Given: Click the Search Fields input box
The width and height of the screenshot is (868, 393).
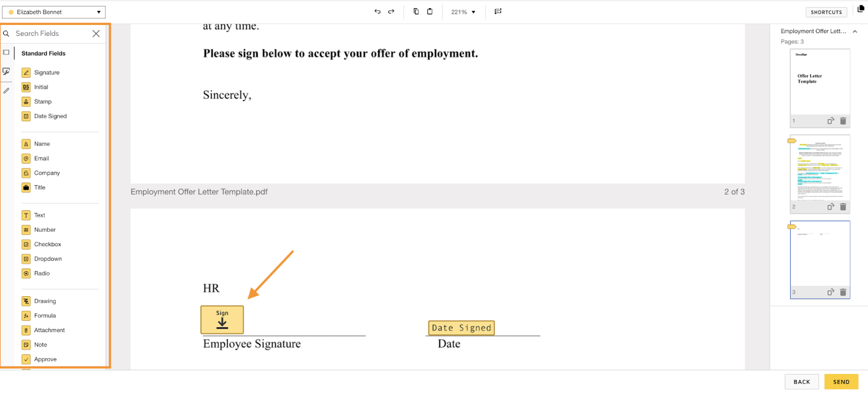Looking at the screenshot, I should pos(51,33).
